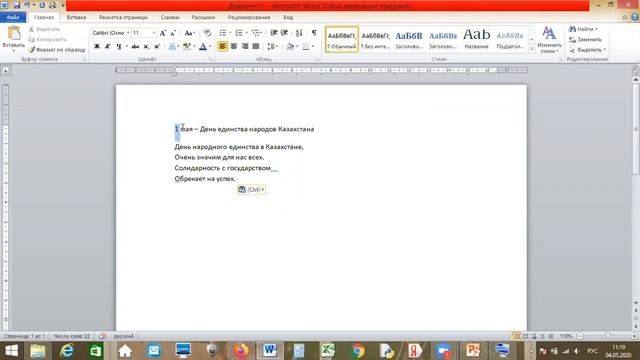Click русский language indicator in status bar
This screenshot has height=360, width=640.
(x=123, y=336)
